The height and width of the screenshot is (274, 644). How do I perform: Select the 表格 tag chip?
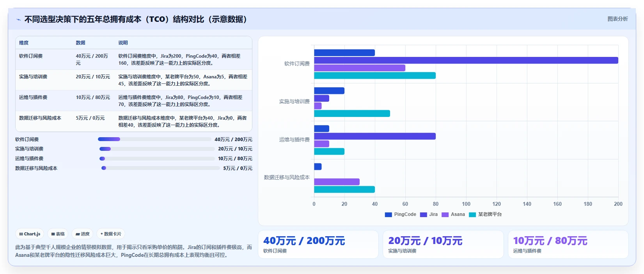point(58,234)
